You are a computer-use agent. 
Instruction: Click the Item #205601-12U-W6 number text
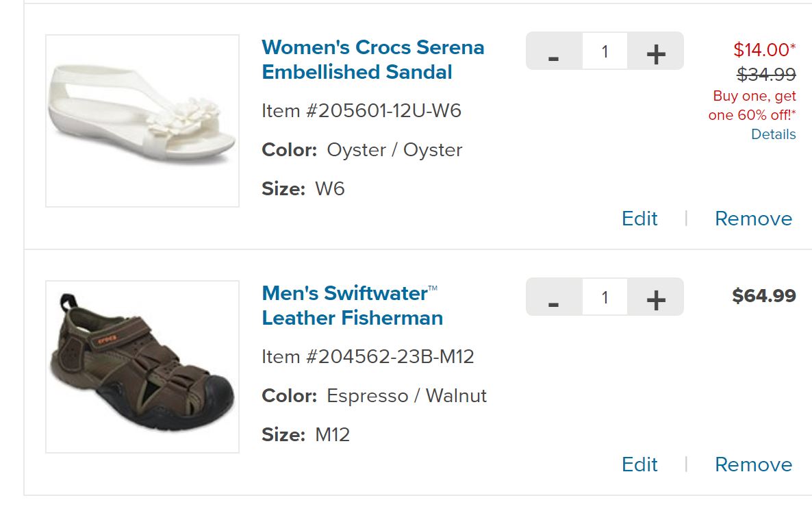pos(361,111)
